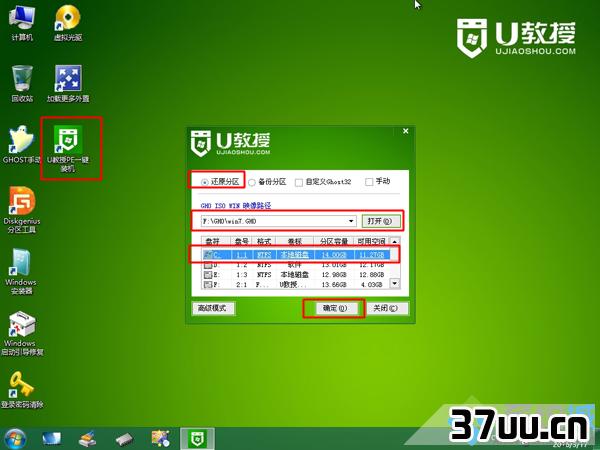The height and width of the screenshot is (450, 600).
Task: Click the 14.00GB capacity cell
Action: [334, 255]
